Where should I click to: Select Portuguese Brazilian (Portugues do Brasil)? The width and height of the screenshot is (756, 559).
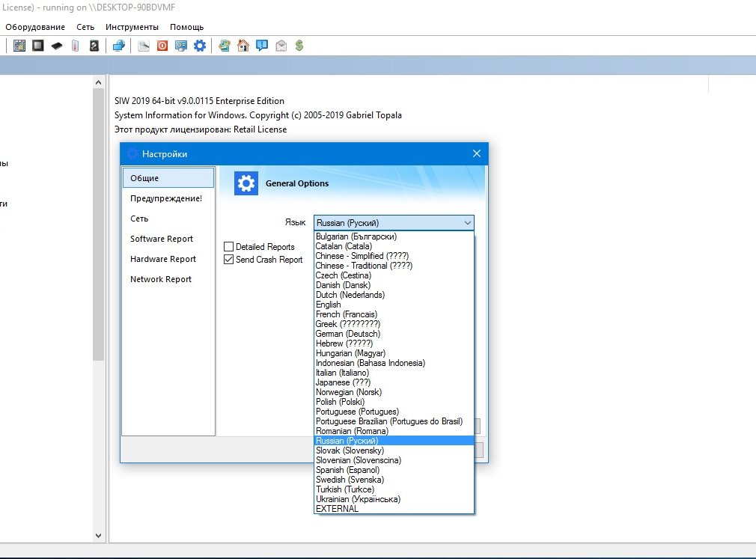[394, 421]
